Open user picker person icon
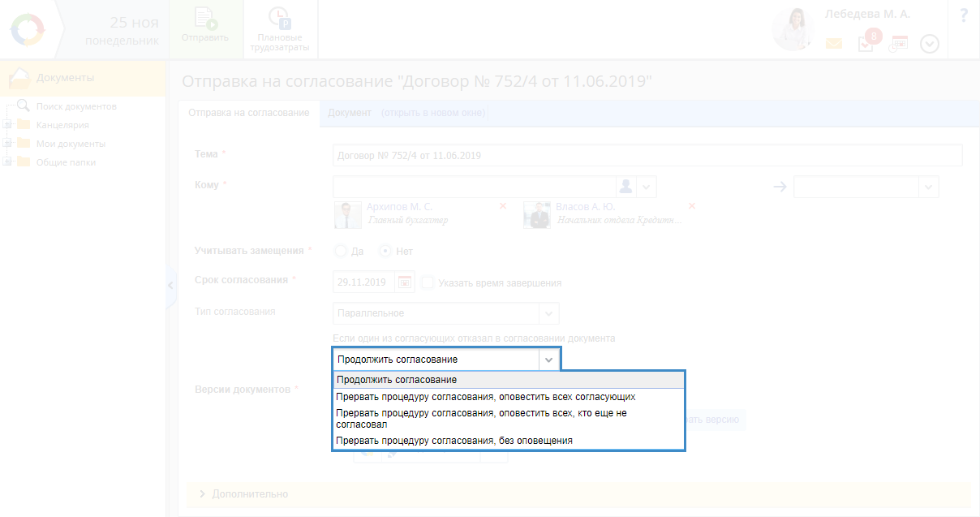980x517 pixels. click(x=625, y=187)
